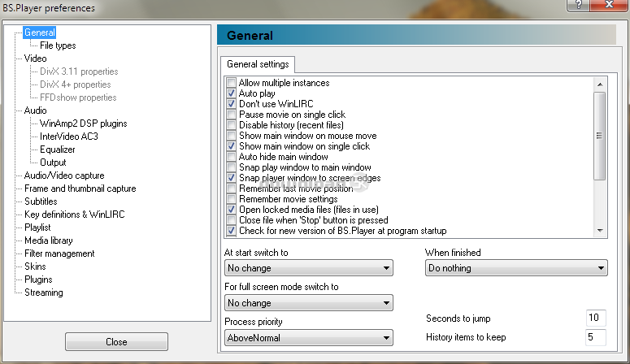This screenshot has width=630, height=364.
Task: Click scroll down arrow in settings list
Action: [600, 231]
